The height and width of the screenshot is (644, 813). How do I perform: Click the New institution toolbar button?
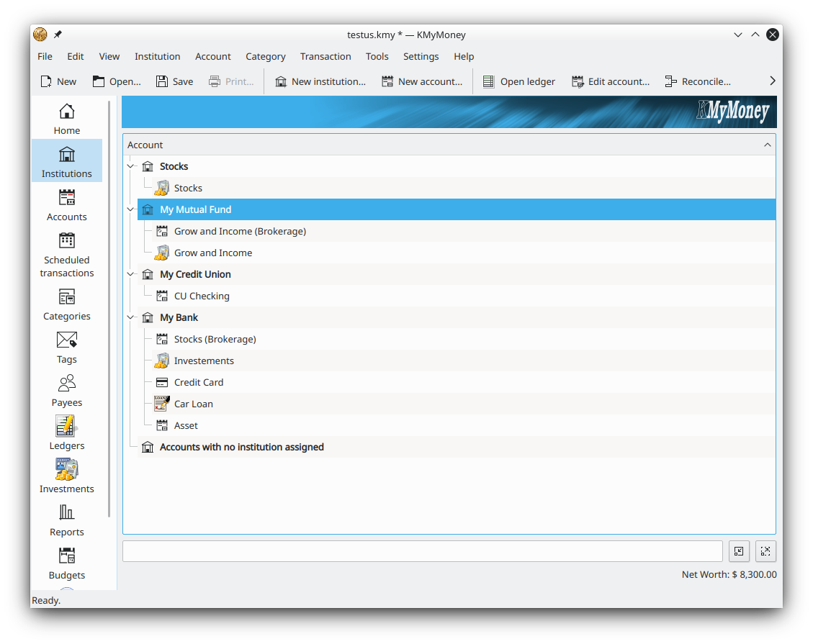click(x=320, y=81)
